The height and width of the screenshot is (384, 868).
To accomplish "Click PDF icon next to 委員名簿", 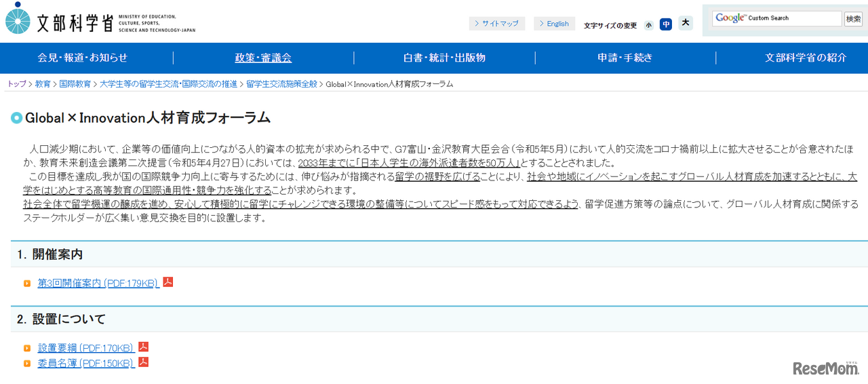I will 144,362.
